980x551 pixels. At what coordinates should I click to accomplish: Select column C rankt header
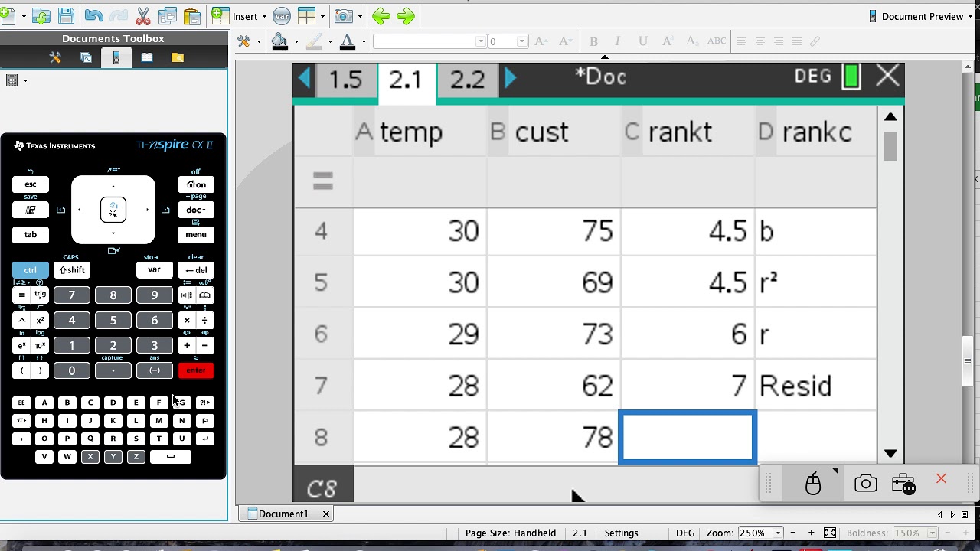pos(688,132)
